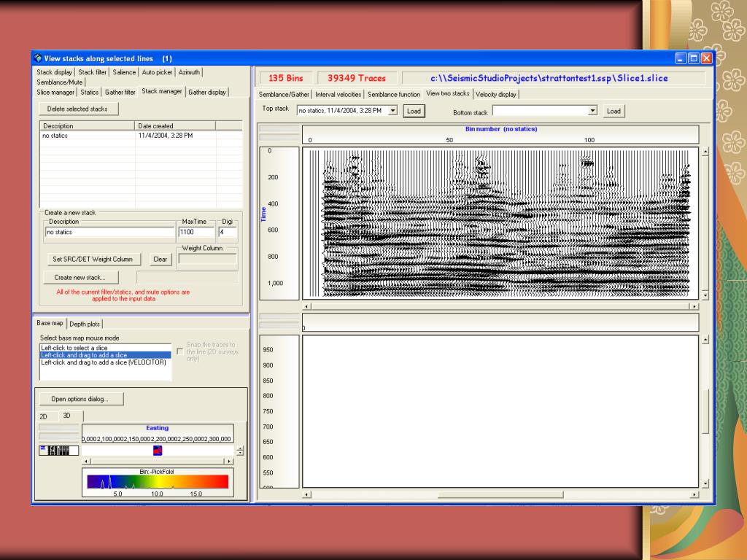Screen dimensions: 747x560
Task: Open the Gather filter tab
Action: [x=120, y=92]
